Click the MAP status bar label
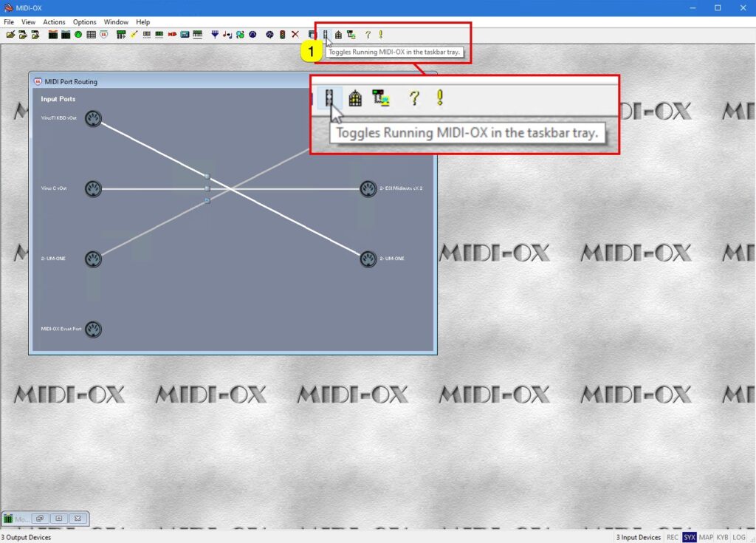Viewport: 756px width, 543px height. coord(706,537)
